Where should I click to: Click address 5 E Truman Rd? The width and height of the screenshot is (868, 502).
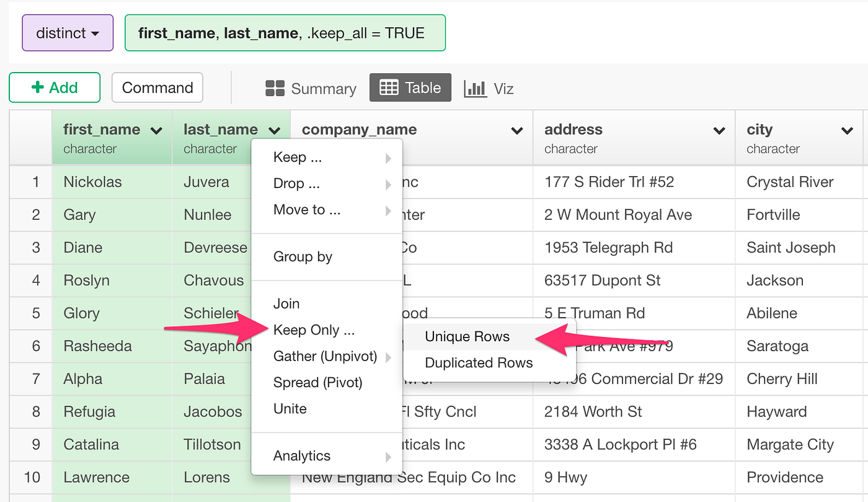pyautogui.click(x=595, y=313)
